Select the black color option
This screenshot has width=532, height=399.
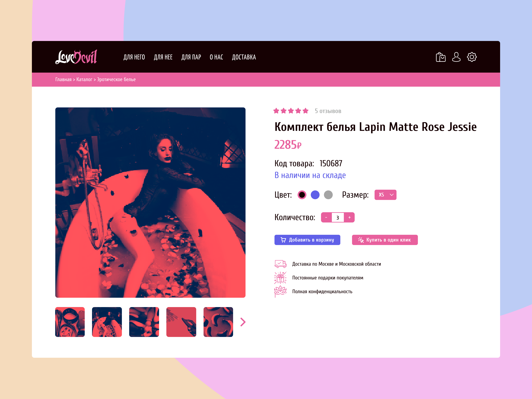point(302,195)
